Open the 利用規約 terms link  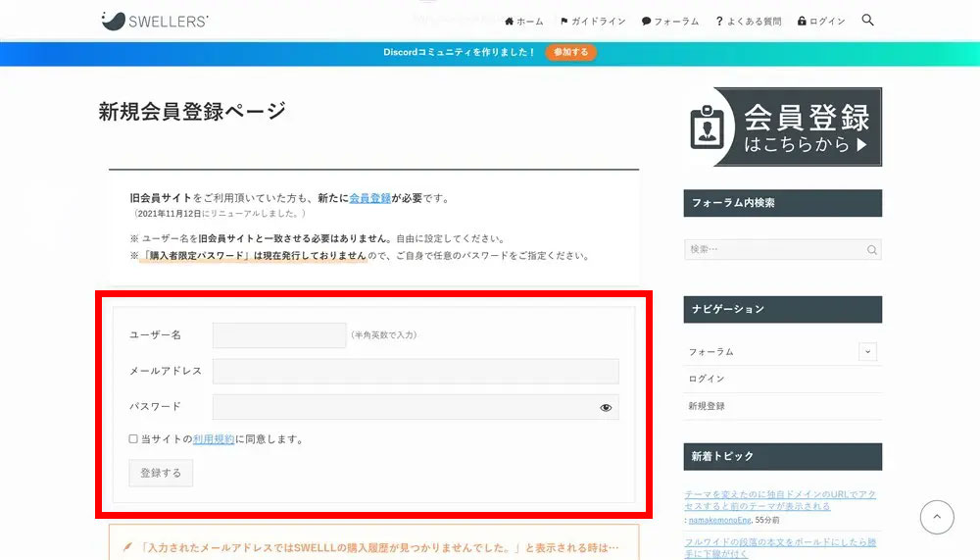point(214,439)
